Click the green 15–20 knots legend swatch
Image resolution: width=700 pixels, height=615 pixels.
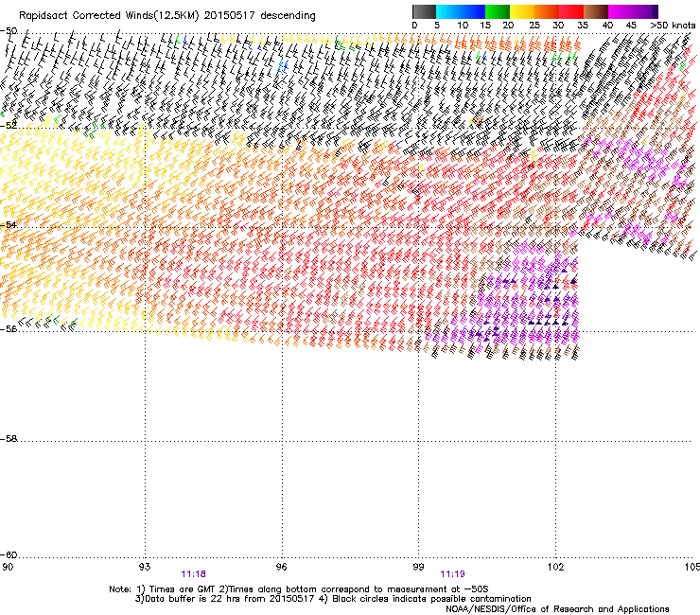click(x=498, y=11)
